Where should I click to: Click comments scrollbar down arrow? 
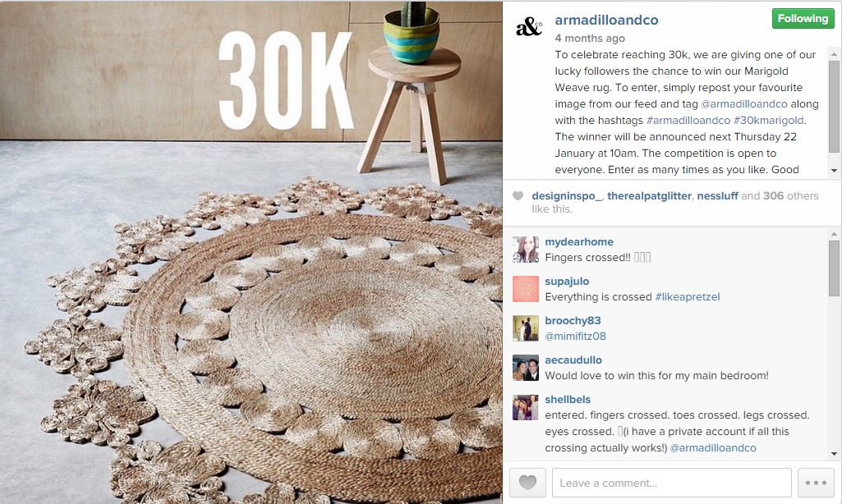pyautogui.click(x=834, y=454)
